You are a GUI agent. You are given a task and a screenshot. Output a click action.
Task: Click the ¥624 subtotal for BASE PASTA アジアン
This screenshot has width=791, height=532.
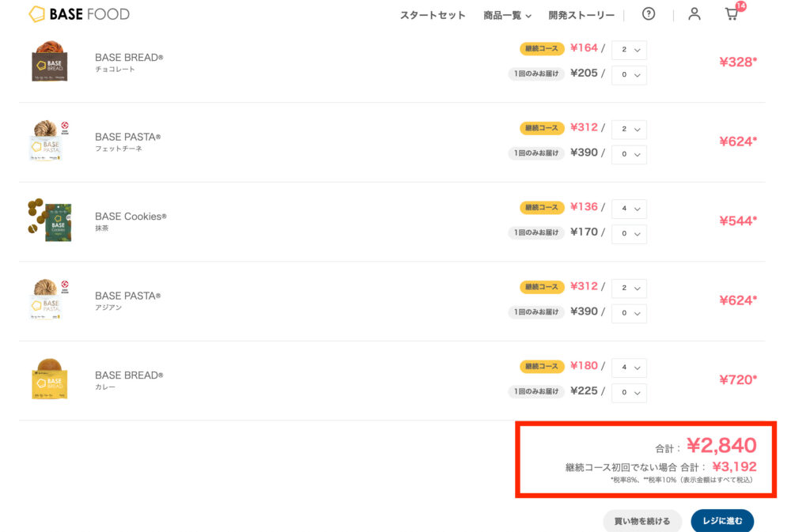[x=738, y=300]
